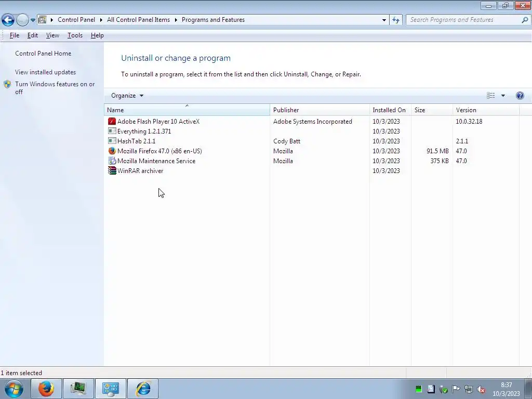The height and width of the screenshot is (399, 532).
Task: Open Turn Windows features on or off
Action: (x=55, y=88)
